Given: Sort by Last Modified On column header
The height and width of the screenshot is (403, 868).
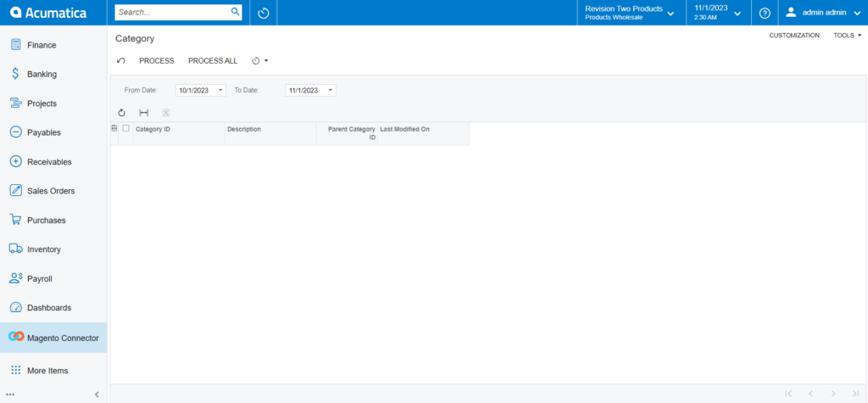Looking at the screenshot, I should pyautogui.click(x=423, y=133).
